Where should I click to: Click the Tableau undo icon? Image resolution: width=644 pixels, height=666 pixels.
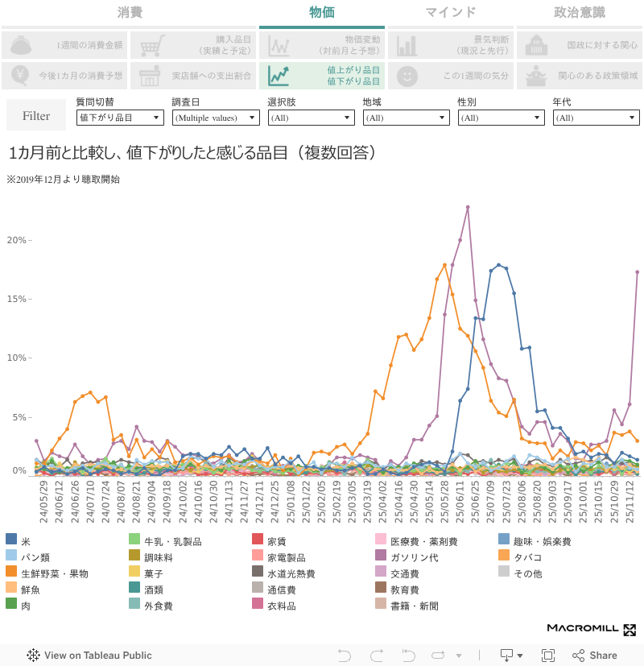tap(345, 656)
